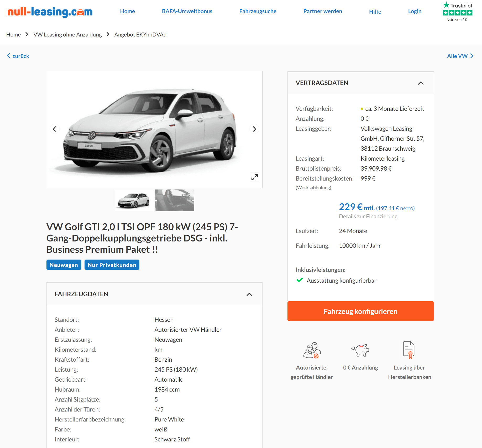Viewport: 482px width, 448px height.
Task: Click Login in the navigation
Action: coord(415,11)
